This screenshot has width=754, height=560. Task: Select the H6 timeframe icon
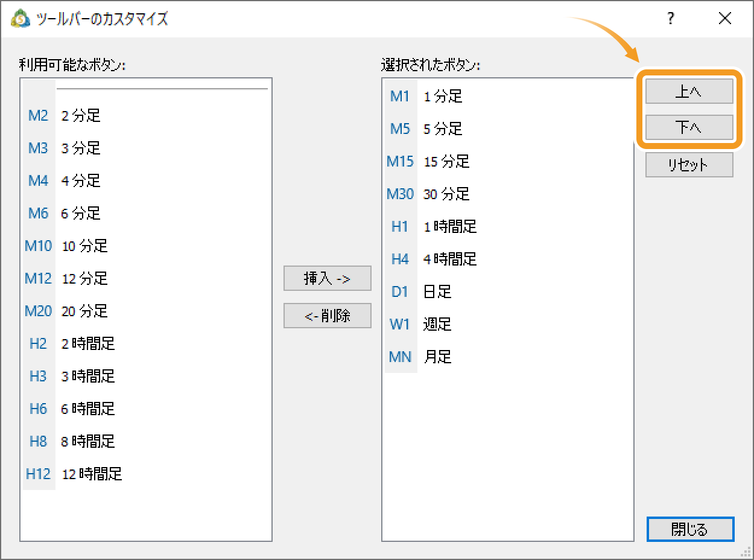tap(38, 409)
